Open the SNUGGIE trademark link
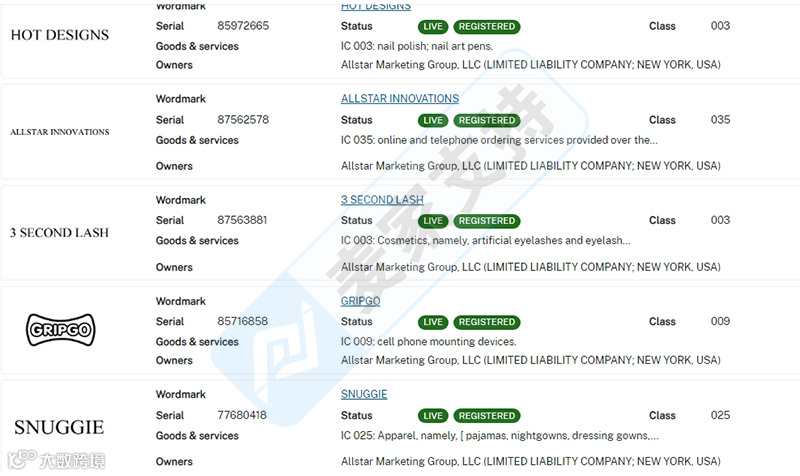Screen dimensions: 800x476 (364, 394)
